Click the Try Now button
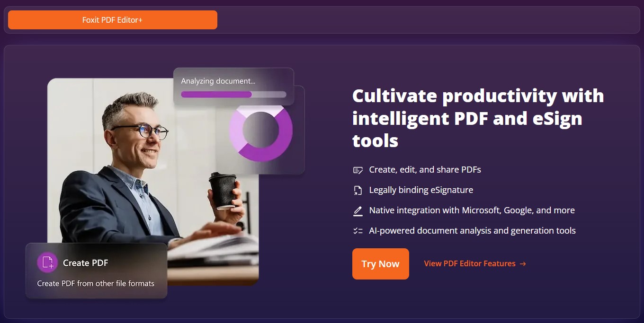Viewport: 644px width, 323px height. tap(381, 264)
